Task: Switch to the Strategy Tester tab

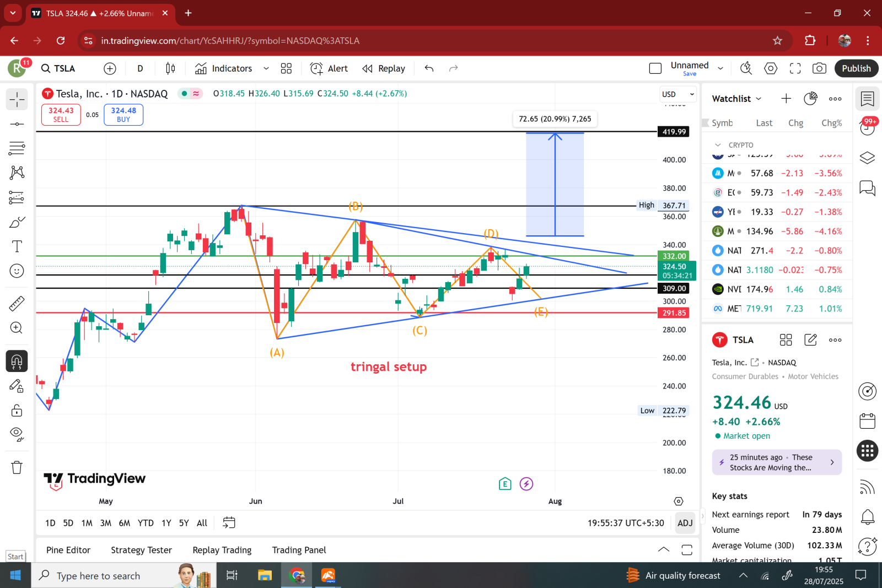Action: [141, 549]
